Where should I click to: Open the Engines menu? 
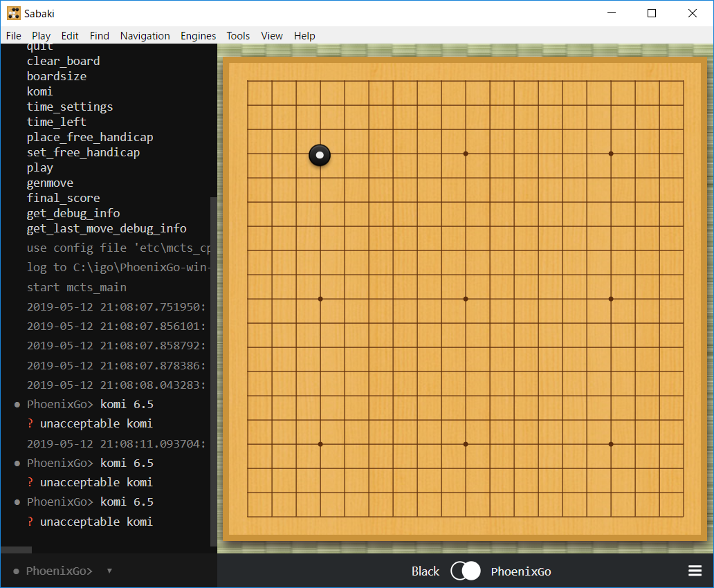(x=198, y=36)
